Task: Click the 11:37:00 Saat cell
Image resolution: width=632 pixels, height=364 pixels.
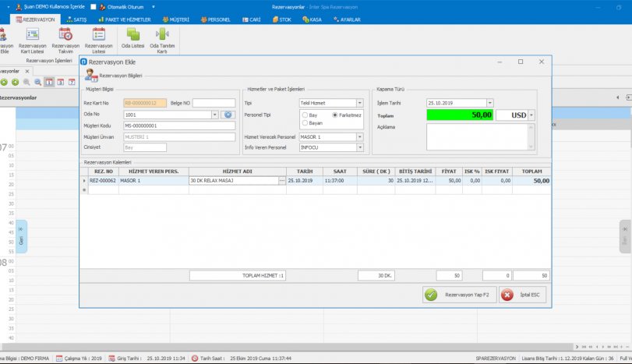Action: click(340, 181)
